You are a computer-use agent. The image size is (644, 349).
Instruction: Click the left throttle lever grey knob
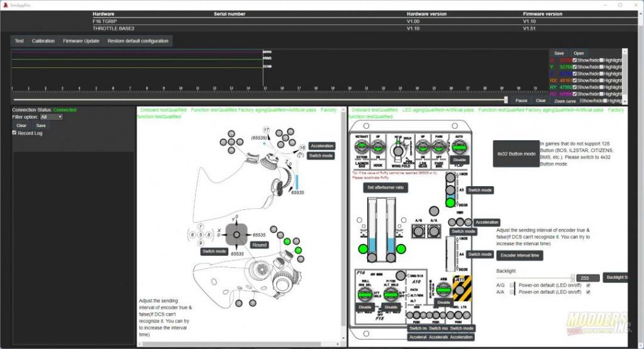pyautogui.click(x=372, y=257)
